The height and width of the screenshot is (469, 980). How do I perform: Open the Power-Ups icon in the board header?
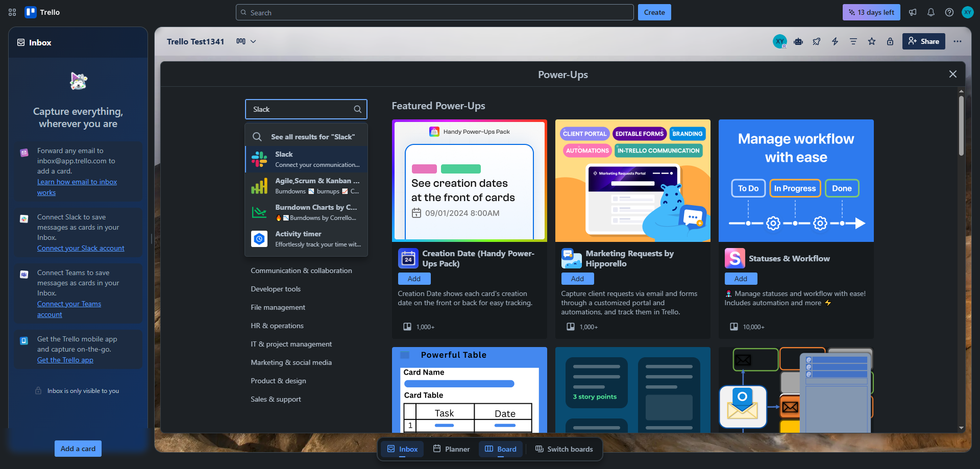(798, 41)
